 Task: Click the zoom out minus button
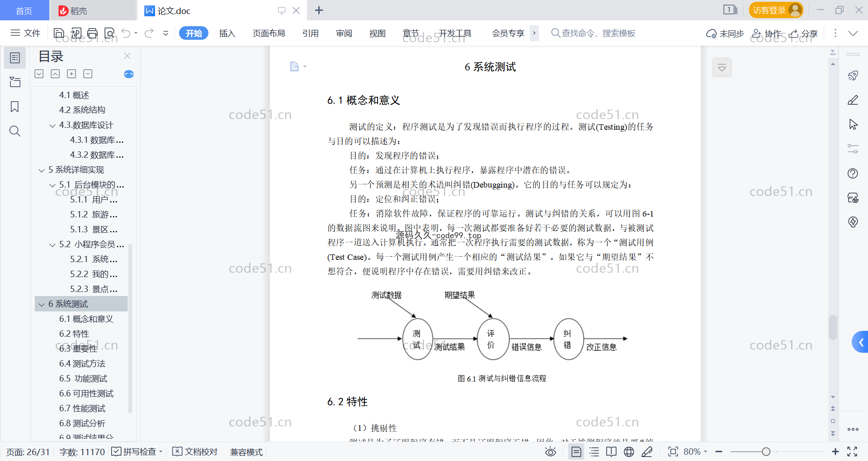click(719, 452)
